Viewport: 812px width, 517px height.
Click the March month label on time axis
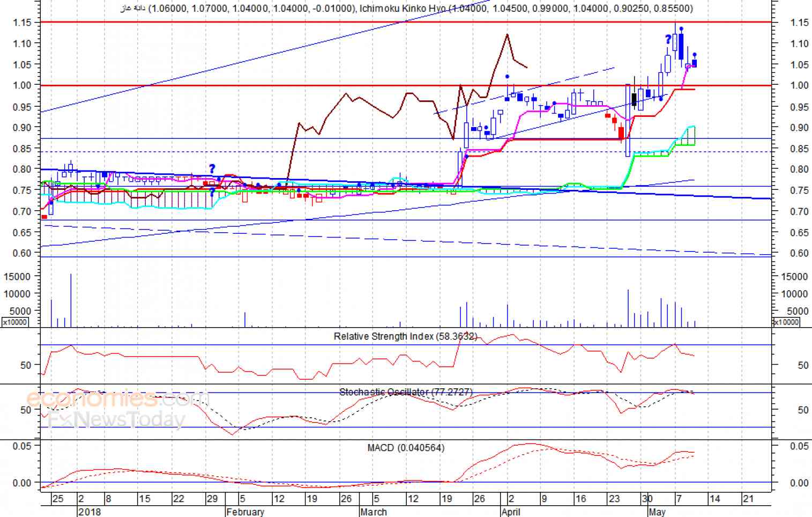click(374, 512)
